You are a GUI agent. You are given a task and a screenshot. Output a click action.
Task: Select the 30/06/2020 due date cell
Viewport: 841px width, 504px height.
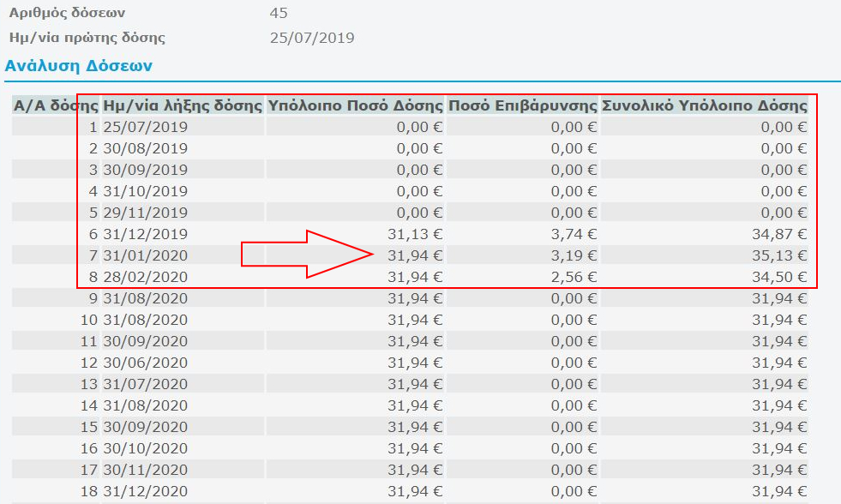(145, 363)
